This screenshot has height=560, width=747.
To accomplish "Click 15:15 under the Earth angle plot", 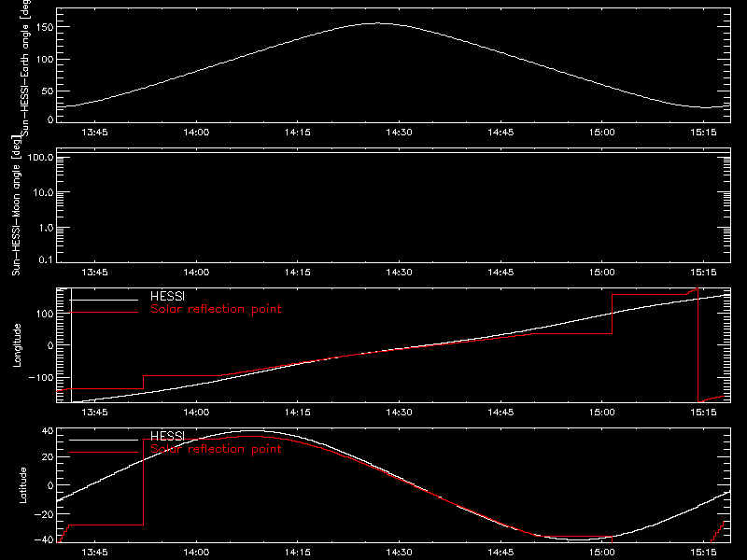I will pyautogui.click(x=703, y=133).
